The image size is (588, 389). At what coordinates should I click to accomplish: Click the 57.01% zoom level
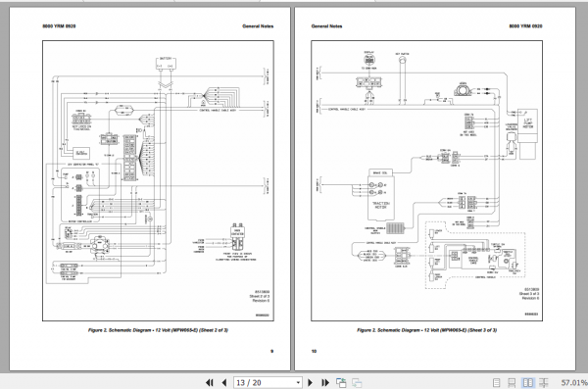click(574, 382)
